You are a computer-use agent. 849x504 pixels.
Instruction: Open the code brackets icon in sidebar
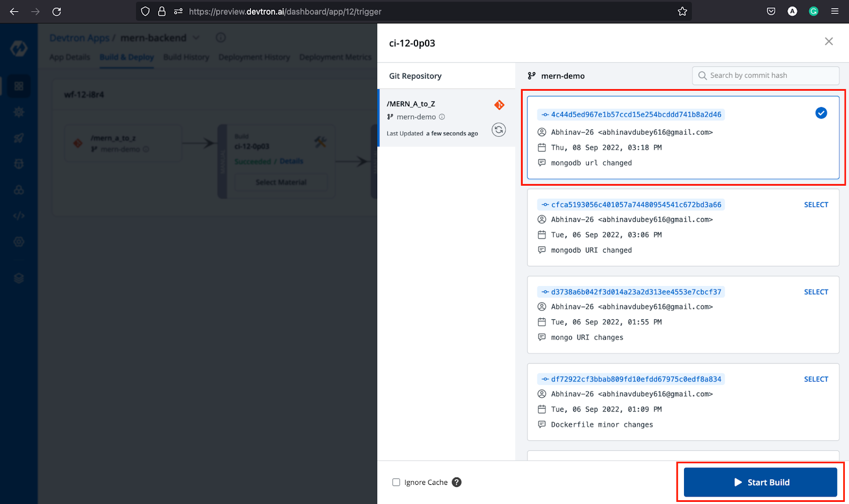[19, 216]
